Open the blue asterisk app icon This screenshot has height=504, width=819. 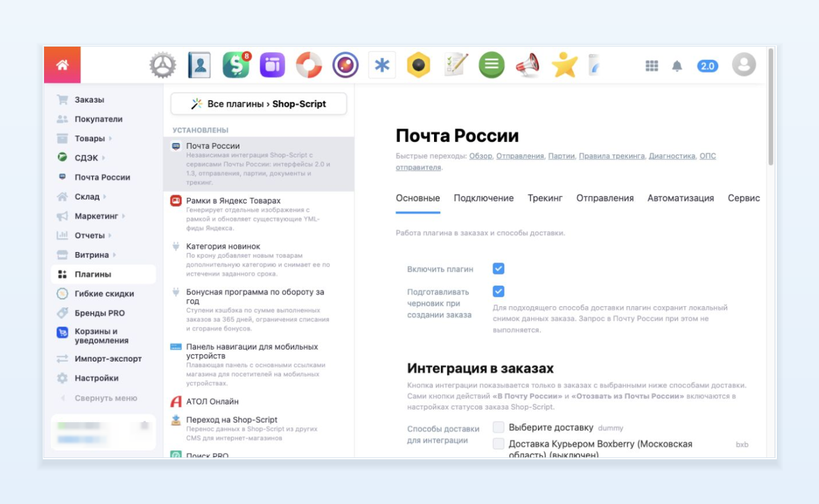pyautogui.click(x=382, y=65)
